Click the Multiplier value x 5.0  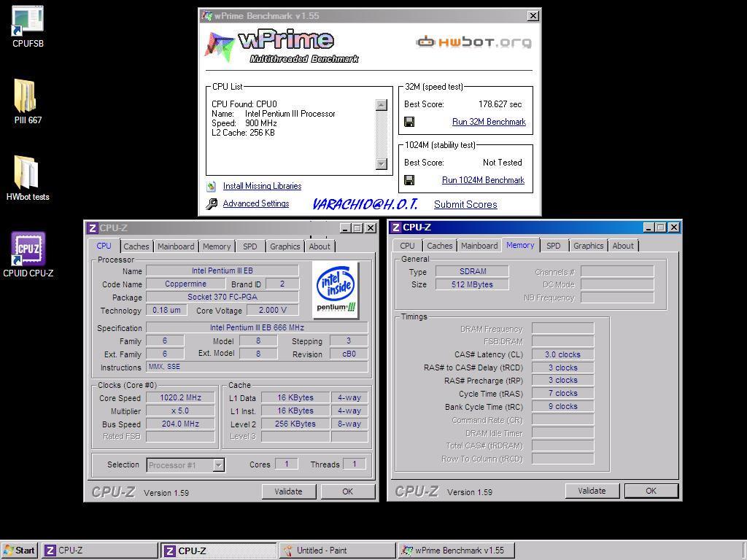click(x=181, y=411)
